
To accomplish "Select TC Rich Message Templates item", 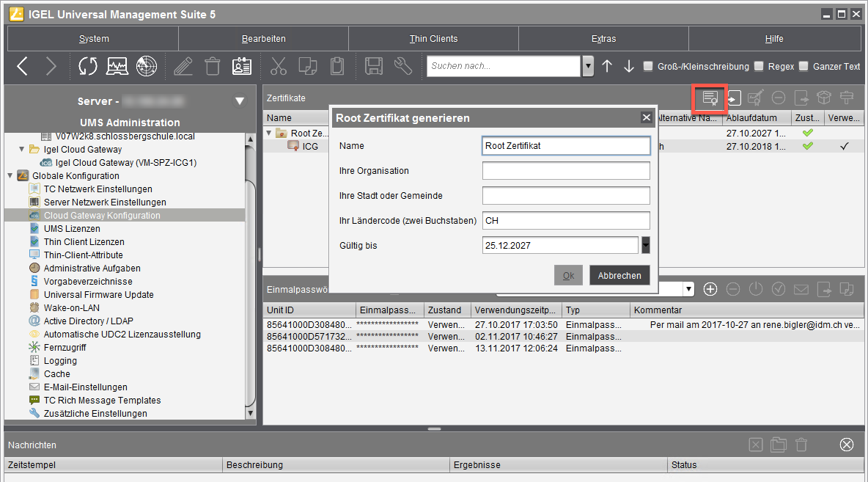I will (102, 401).
